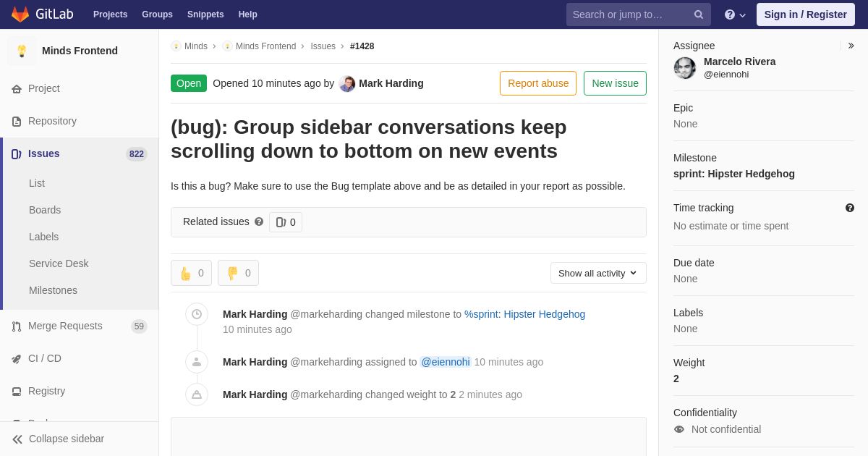Select Milestones under Issues

pyautogui.click(x=53, y=290)
